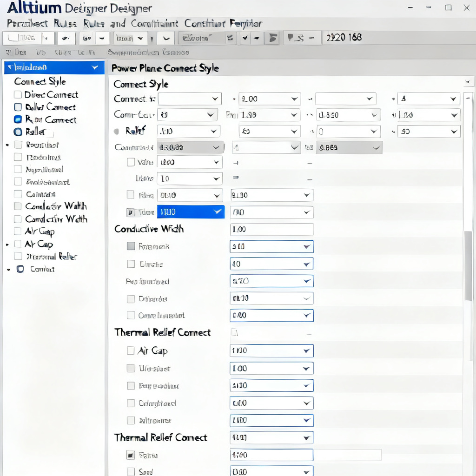Uncheck the checked box above the Sood row
Viewport: 476px width, 476px height.
click(131, 455)
